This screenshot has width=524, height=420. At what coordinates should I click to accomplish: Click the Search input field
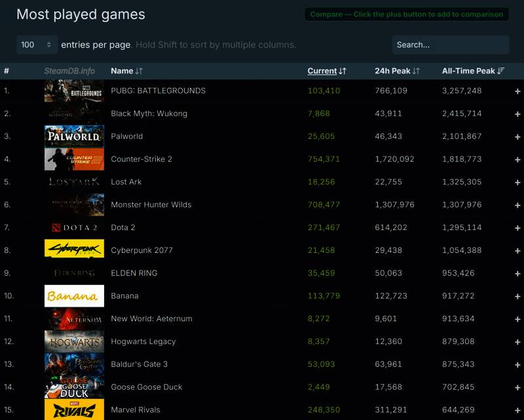pos(450,45)
